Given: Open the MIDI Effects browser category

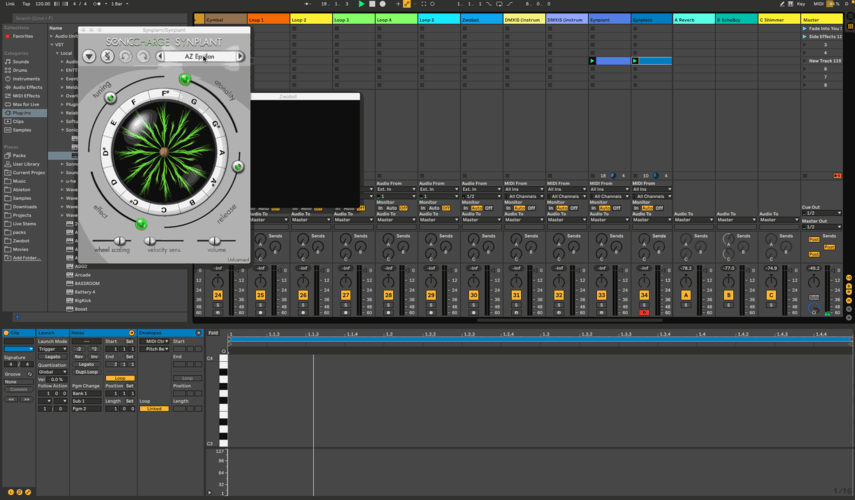Looking at the screenshot, I should pos(26,96).
